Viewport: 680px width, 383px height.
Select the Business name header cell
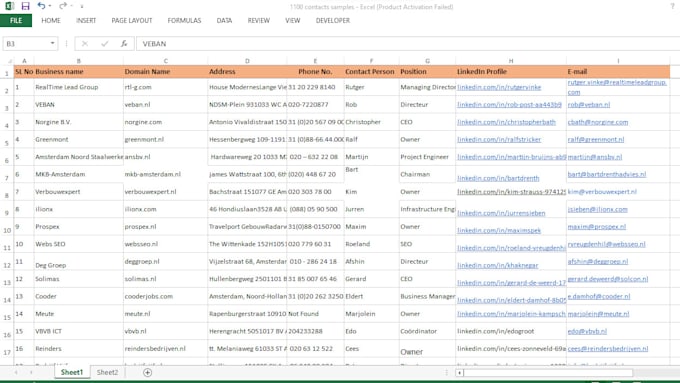78,72
